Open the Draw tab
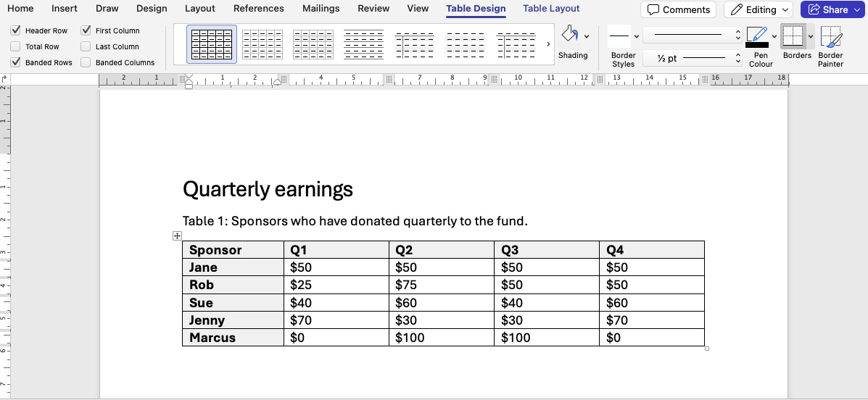Screen dimensions: 868x400 (x=107, y=8)
